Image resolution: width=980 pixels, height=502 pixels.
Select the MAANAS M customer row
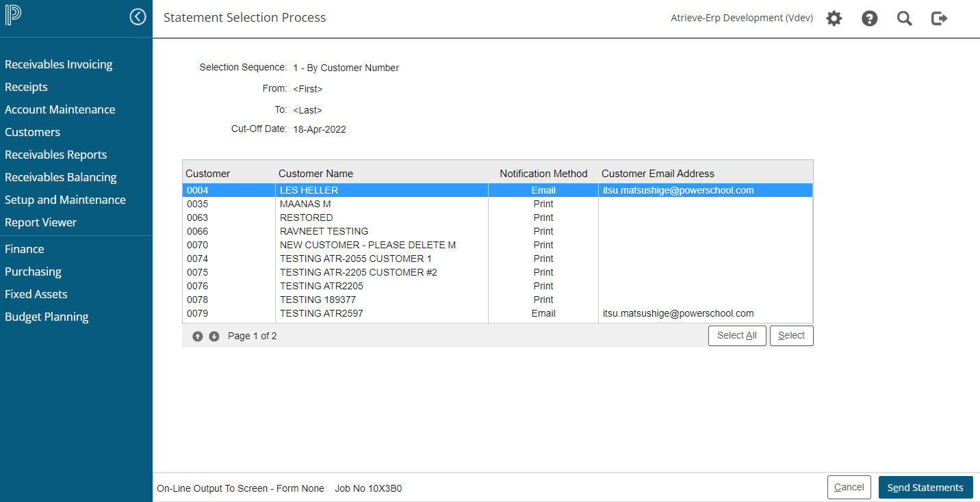[x=305, y=204]
